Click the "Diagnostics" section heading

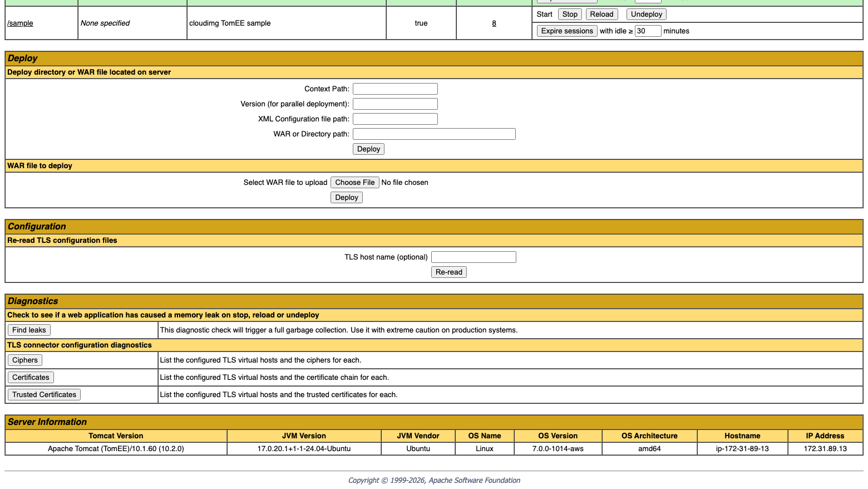(33, 301)
